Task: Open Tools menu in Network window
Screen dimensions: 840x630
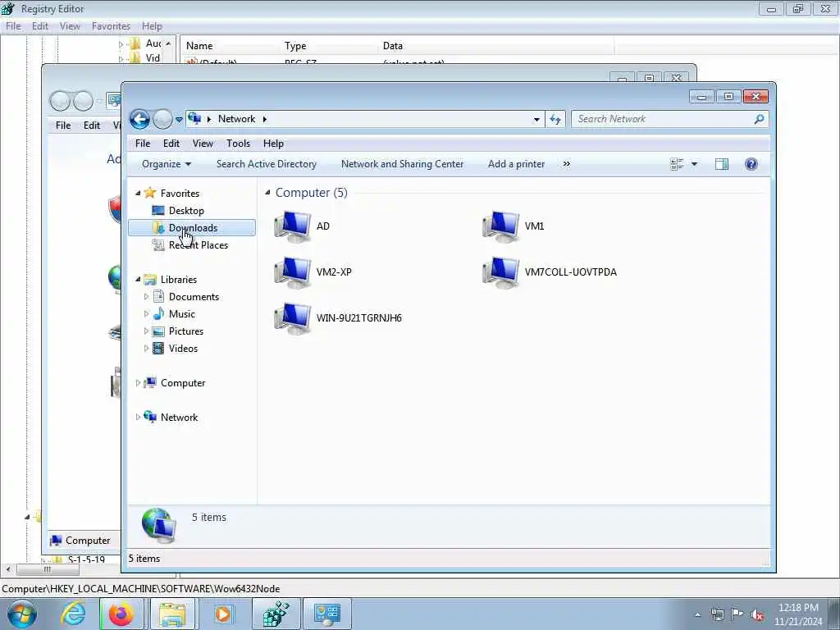Action: click(x=238, y=144)
